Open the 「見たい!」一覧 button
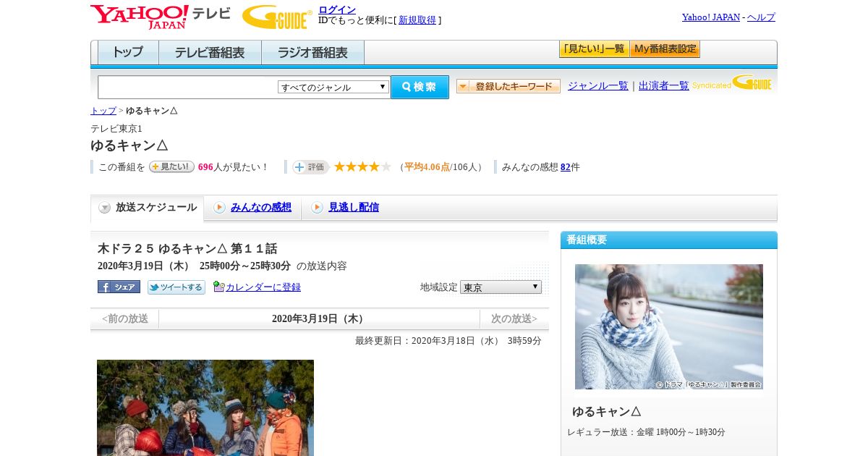The height and width of the screenshot is (456, 868). pos(594,49)
